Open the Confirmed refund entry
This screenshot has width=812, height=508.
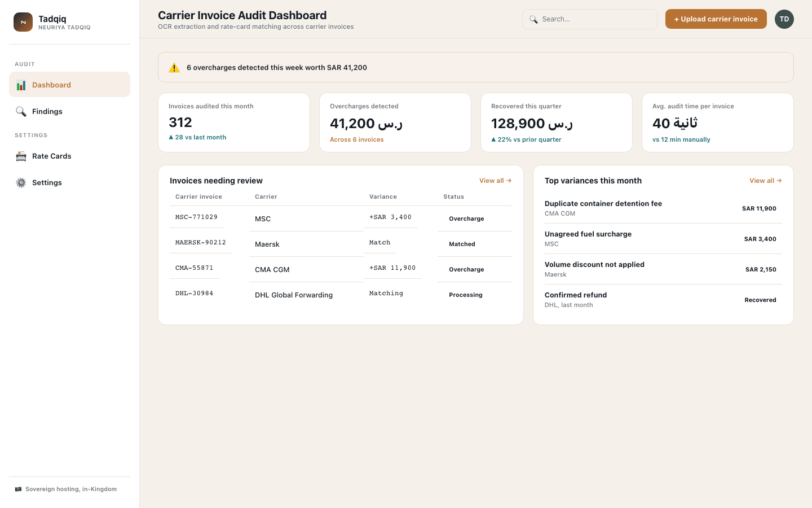(663, 300)
